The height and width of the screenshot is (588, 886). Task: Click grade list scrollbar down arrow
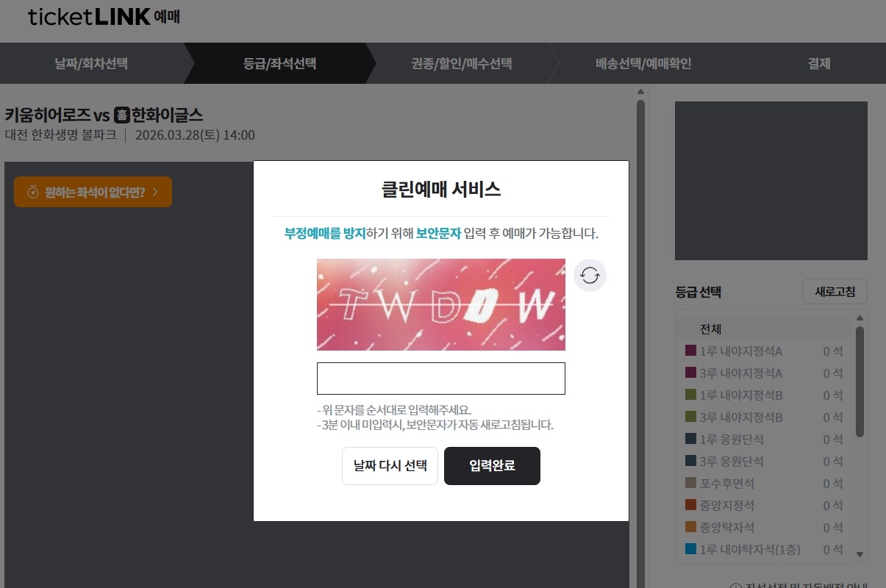pos(860,555)
